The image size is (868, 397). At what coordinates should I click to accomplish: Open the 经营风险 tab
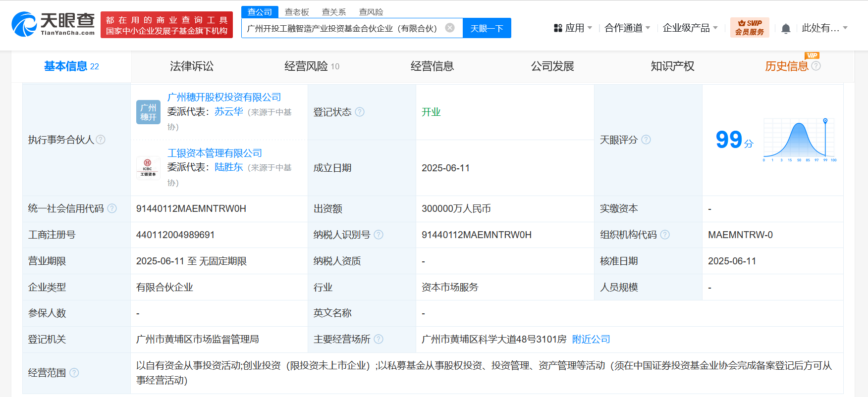(x=312, y=66)
